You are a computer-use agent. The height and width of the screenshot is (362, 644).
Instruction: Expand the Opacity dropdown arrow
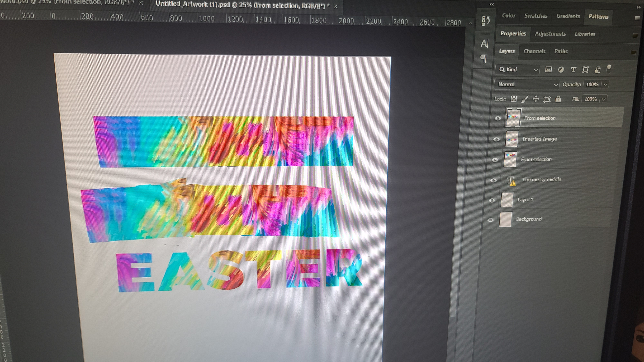(605, 85)
